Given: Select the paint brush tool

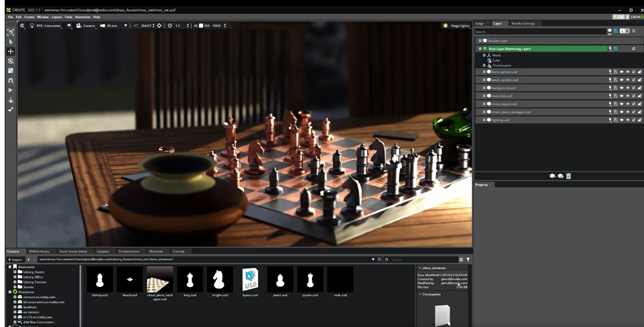Looking at the screenshot, I should pyautogui.click(x=11, y=109).
